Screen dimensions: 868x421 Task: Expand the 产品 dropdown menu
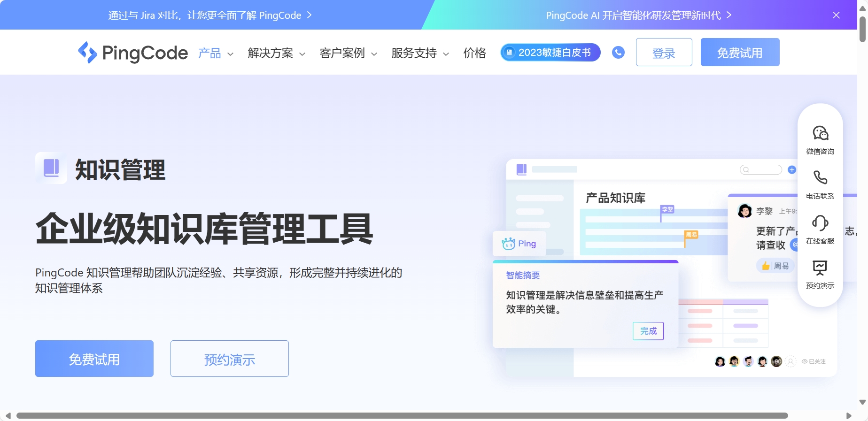coord(216,53)
